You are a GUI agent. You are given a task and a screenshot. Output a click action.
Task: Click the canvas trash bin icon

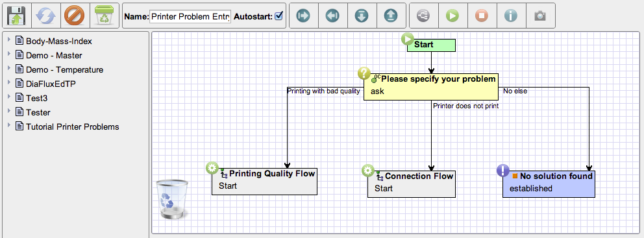[171, 199]
